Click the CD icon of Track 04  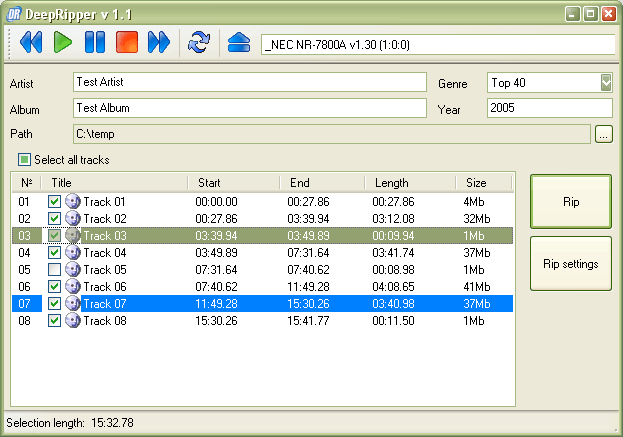pos(73,253)
